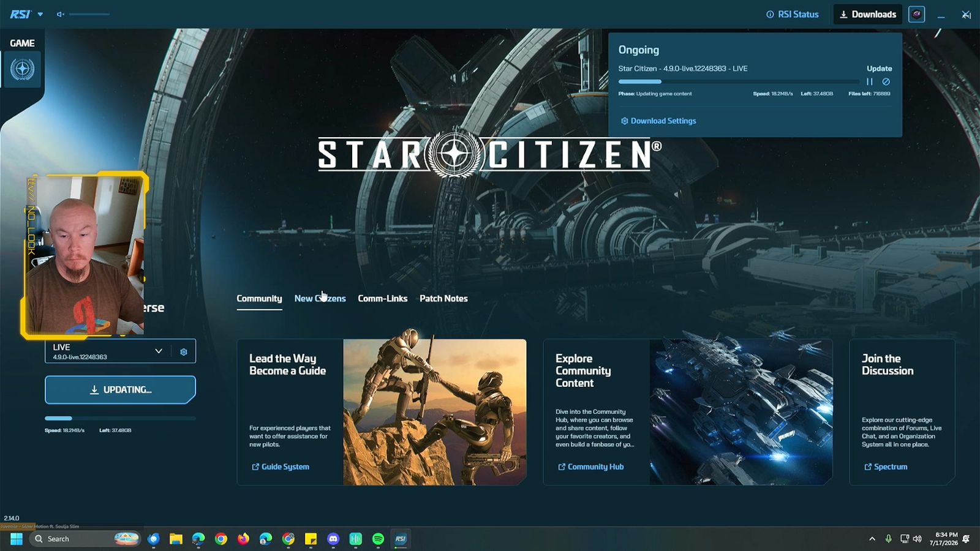Image resolution: width=980 pixels, height=551 pixels.
Task: Click the Explore Community Content ship image
Action: [741, 412]
